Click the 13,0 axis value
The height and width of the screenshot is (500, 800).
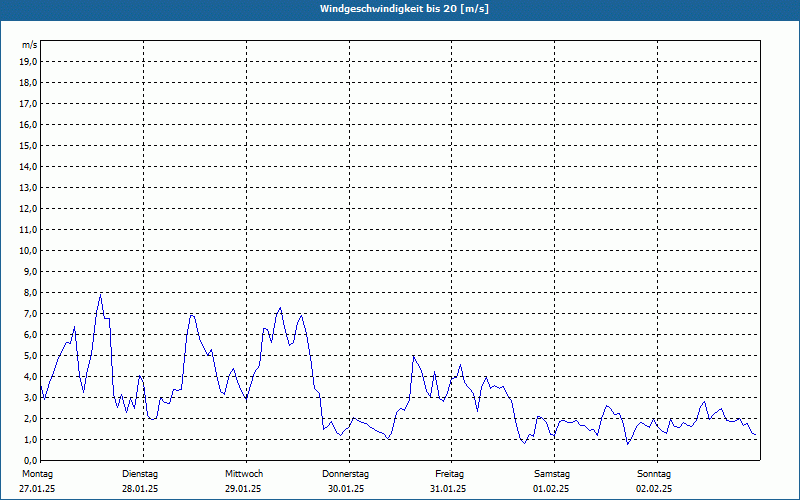pyautogui.click(x=28, y=187)
